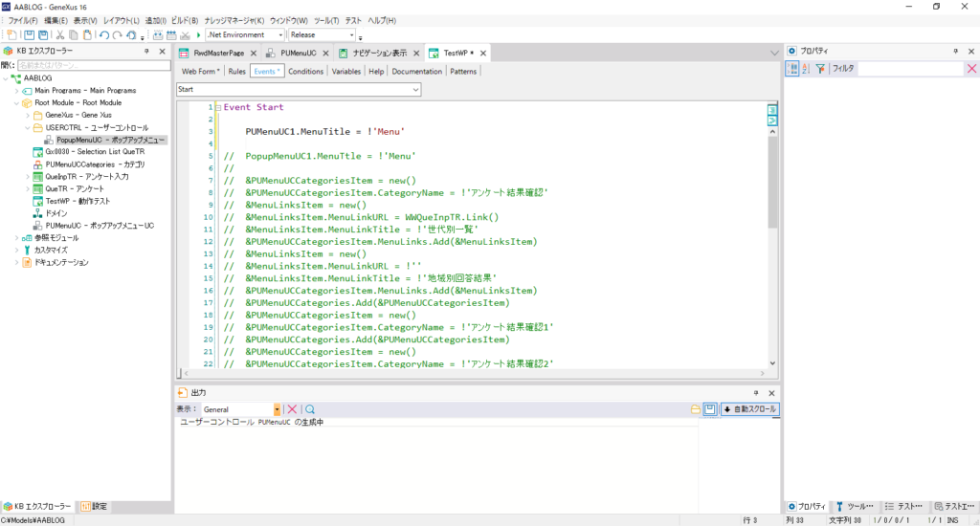Toggle the 自動スクロール auto-scroll button
Viewport: 980px width, 526px height.
point(750,409)
